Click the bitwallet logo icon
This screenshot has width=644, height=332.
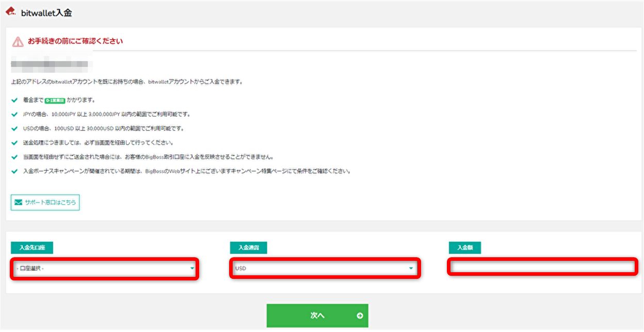(10, 11)
